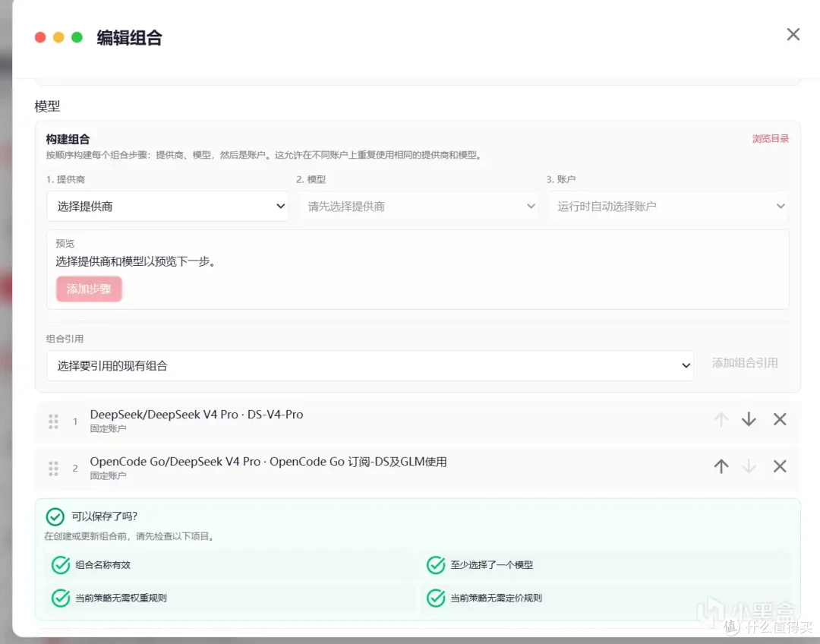Open the 选择提供商 dropdown
820x644 pixels.
(167, 206)
